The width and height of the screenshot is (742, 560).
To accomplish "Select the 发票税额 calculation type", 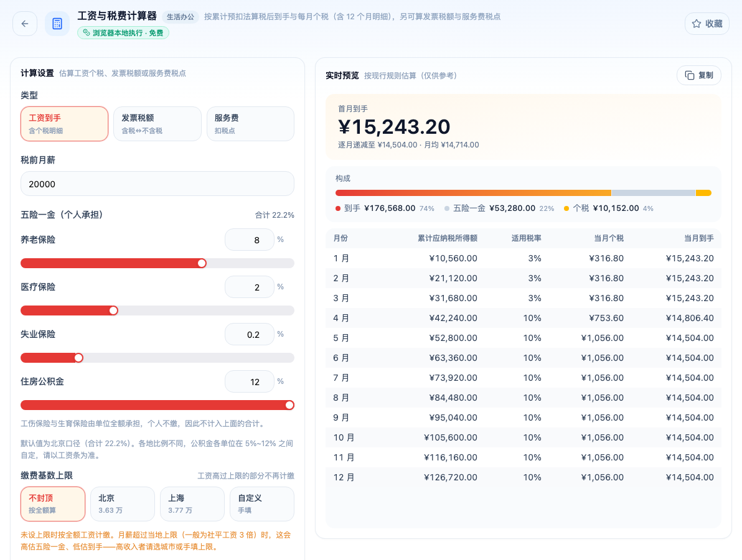I will click(x=157, y=123).
